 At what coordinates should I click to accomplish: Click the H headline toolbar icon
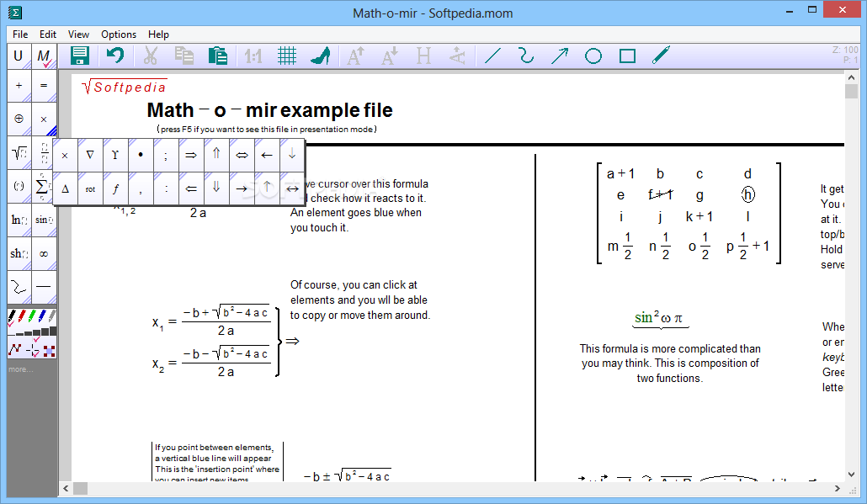coord(423,56)
